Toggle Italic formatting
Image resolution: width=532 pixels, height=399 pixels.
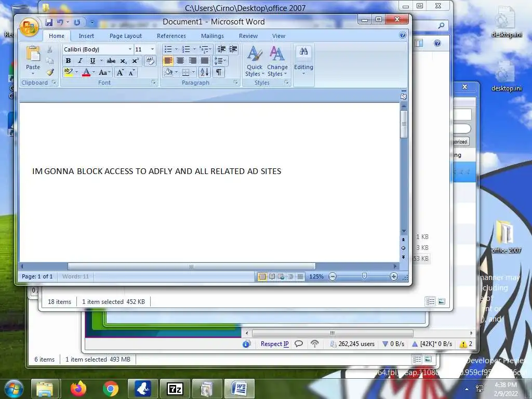(x=80, y=61)
